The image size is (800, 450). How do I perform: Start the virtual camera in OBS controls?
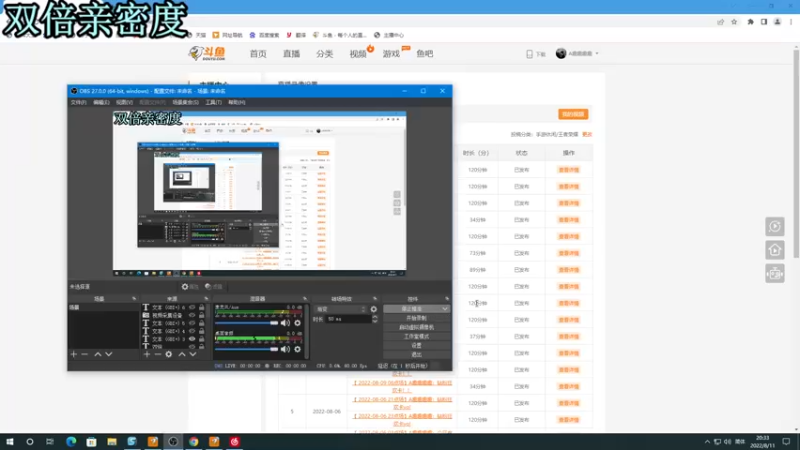[416, 328]
